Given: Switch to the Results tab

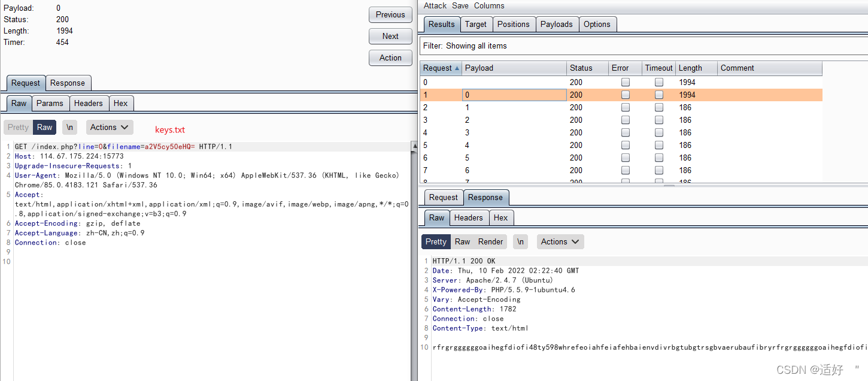Looking at the screenshot, I should 442,24.
